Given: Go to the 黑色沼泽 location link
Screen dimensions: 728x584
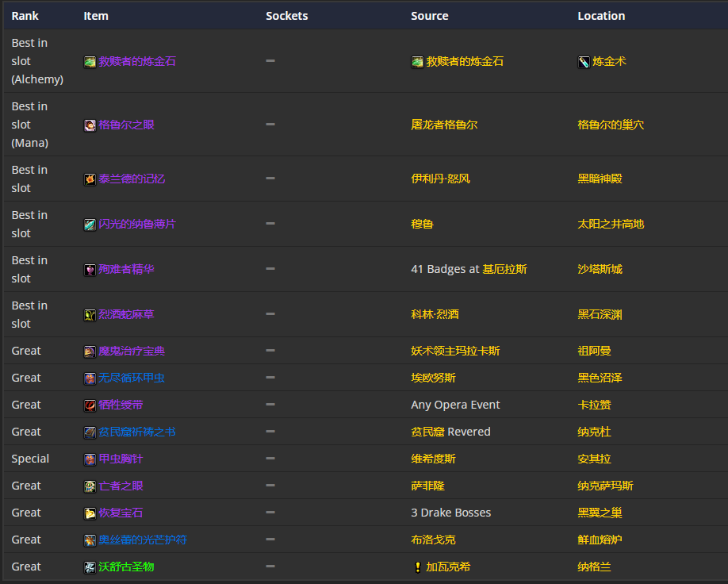Looking at the screenshot, I should point(600,378).
